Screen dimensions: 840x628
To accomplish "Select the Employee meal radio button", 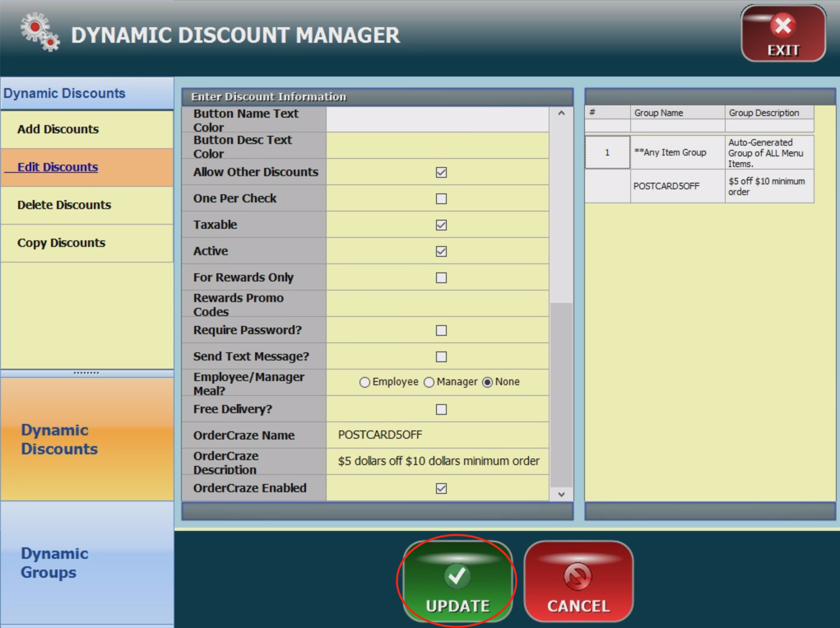I will point(364,382).
